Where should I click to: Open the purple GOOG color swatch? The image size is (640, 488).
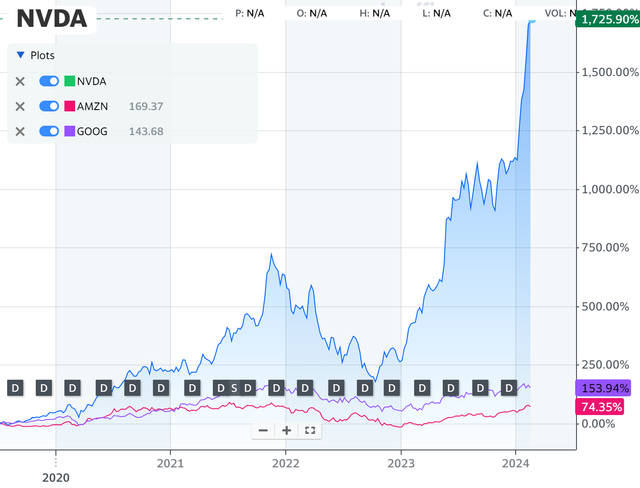click(70, 131)
